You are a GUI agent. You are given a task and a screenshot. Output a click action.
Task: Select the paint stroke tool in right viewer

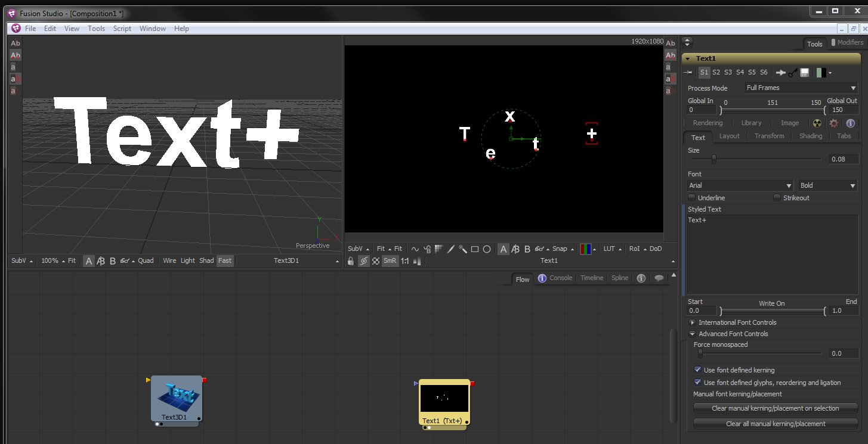click(450, 249)
